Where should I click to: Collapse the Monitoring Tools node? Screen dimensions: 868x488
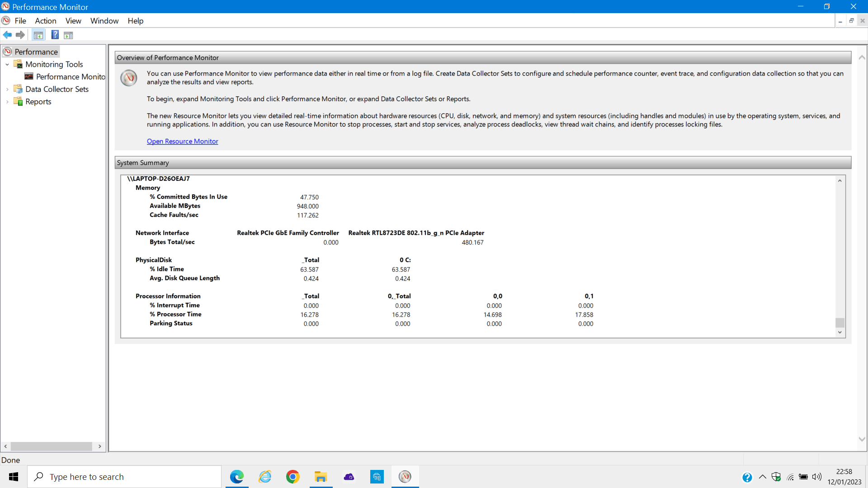(7, 64)
